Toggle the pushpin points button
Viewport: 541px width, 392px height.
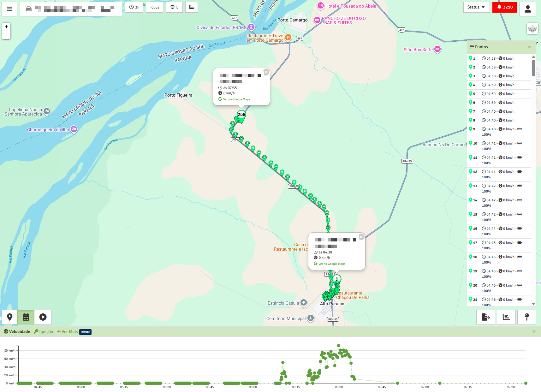pos(527,317)
